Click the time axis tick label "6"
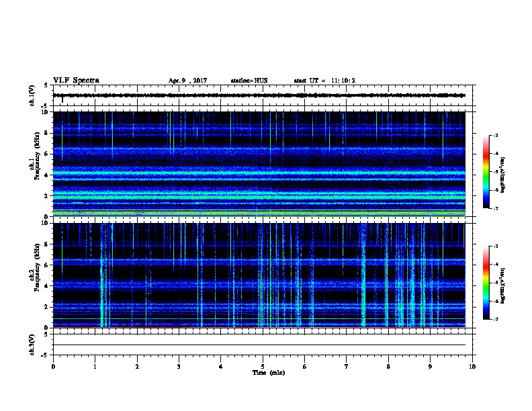This screenshot has height=411, width=532. [x=305, y=367]
